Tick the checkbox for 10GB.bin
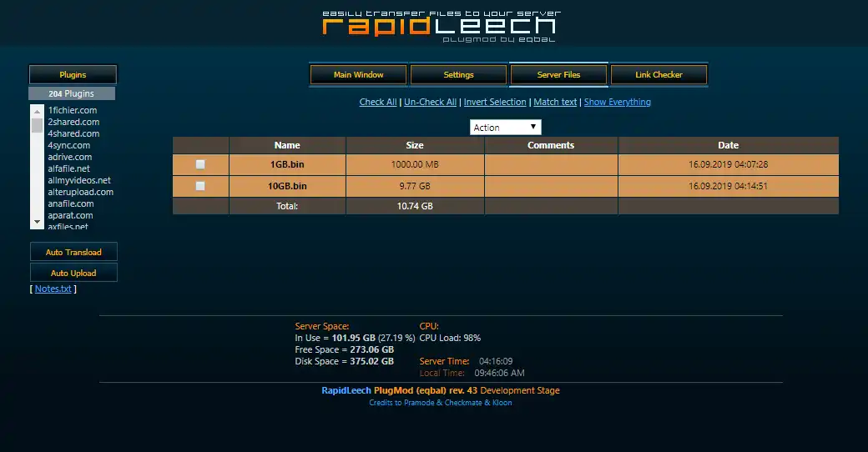 point(200,186)
